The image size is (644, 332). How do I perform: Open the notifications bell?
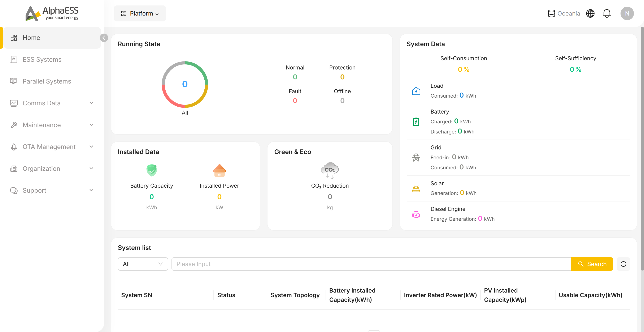click(x=607, y=13)
